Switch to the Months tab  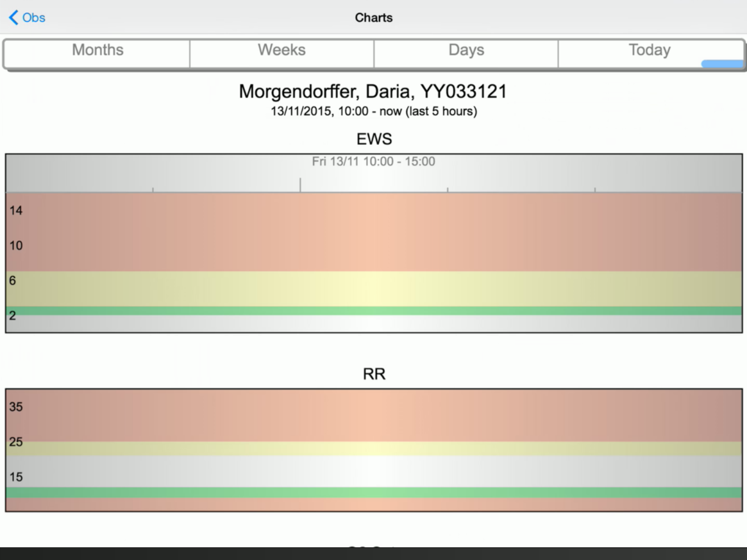click(97, 51)
